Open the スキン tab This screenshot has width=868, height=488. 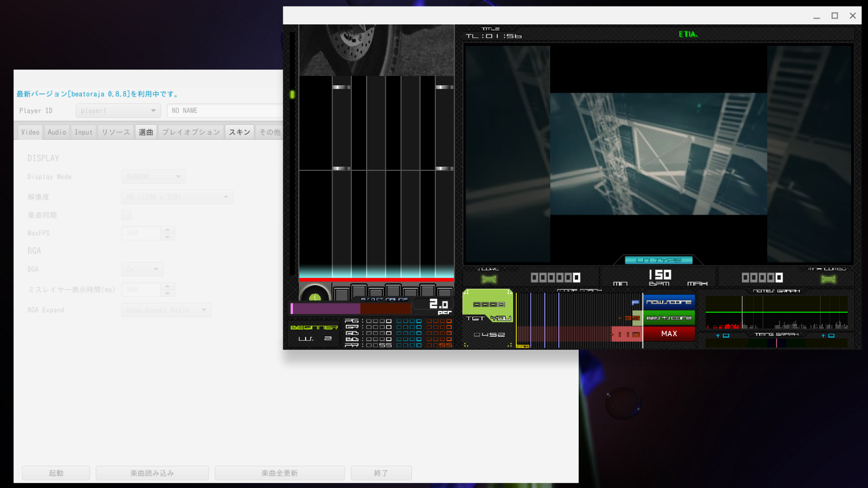(x=240, y=132)
